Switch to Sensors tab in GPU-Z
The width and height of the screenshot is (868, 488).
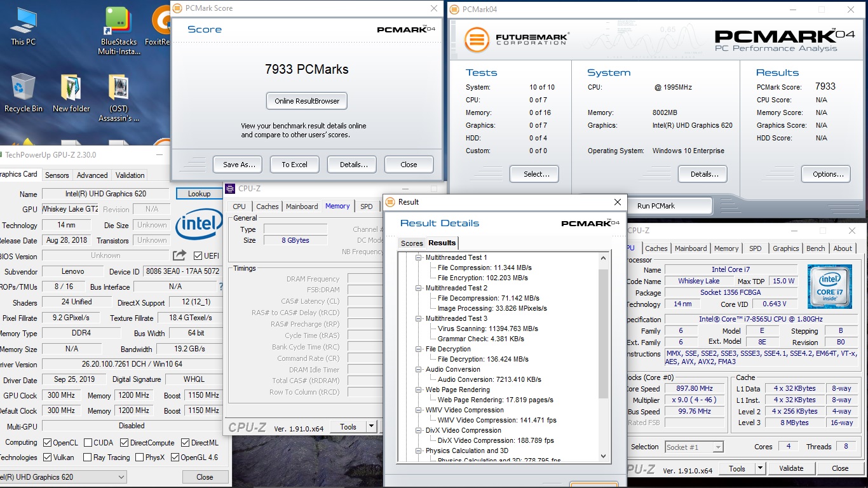[57, 175]
